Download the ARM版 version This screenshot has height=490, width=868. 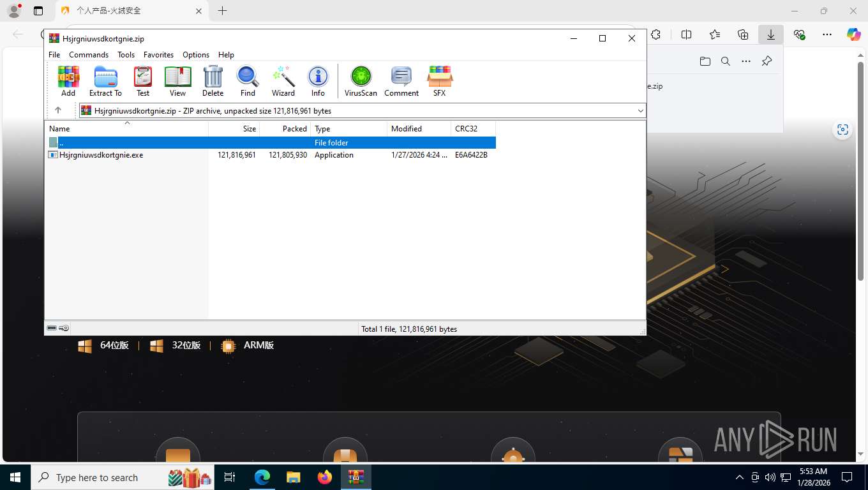248,345
